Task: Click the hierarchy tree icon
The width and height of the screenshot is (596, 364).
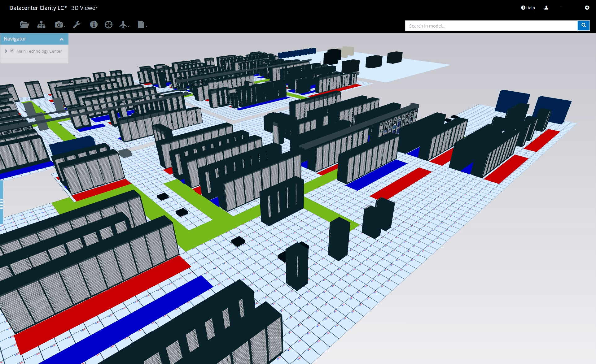Action: (41, 25)
